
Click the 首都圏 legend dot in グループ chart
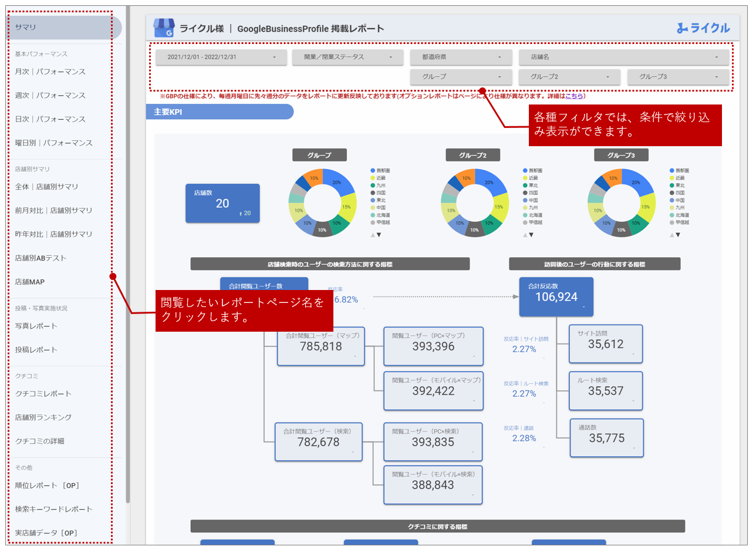(373, 170)
